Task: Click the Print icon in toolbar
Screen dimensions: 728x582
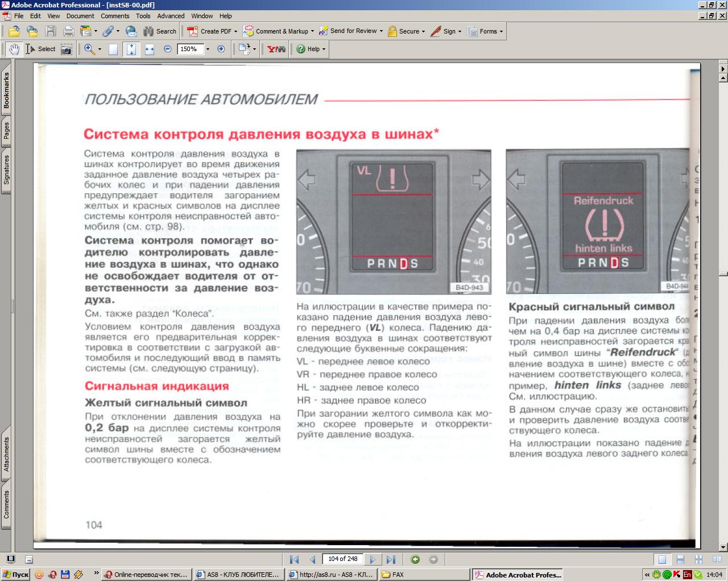Action: (69, 31)
